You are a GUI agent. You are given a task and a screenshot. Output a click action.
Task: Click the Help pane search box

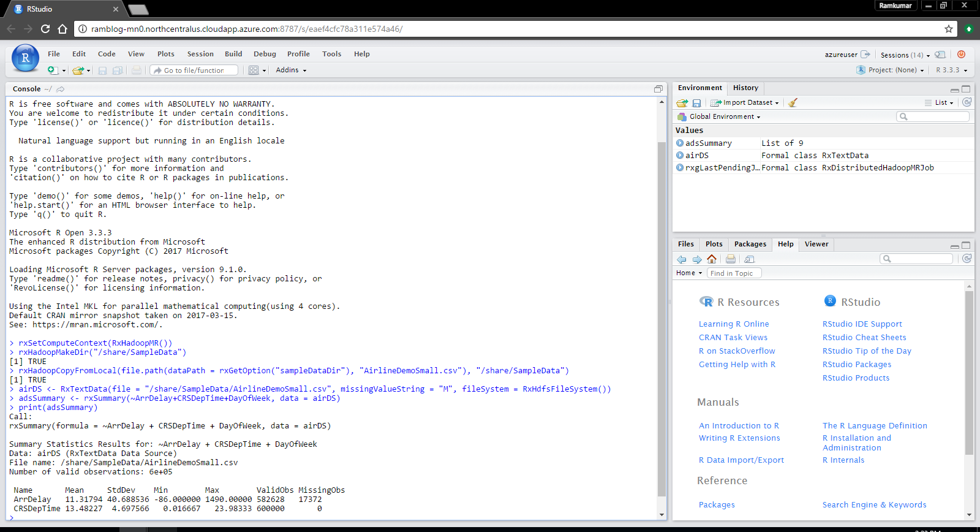[x=916, y=259]
